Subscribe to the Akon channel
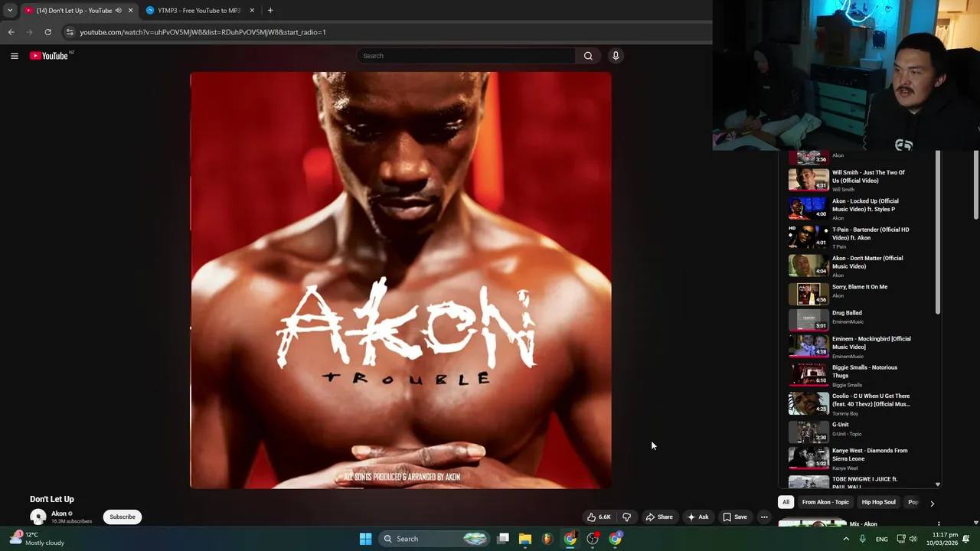 (122, 517)
